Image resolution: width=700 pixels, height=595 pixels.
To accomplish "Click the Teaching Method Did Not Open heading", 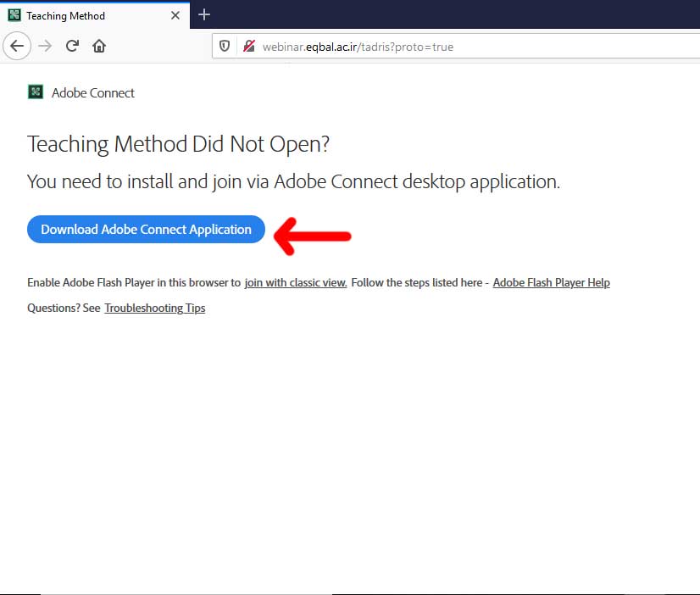I will coord(178,144).
